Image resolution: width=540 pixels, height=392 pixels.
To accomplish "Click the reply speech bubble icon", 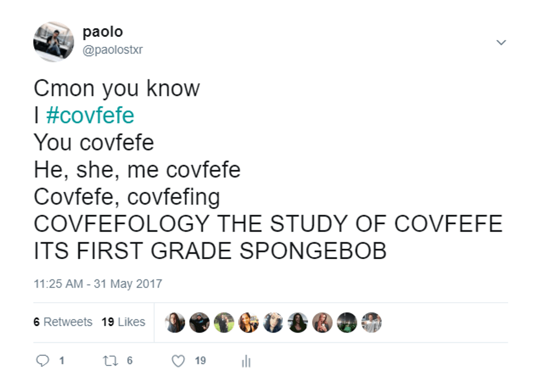I will (43, 361).
